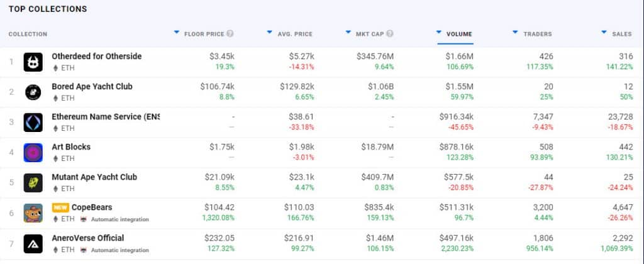Open the AneroVerse Official collection link
644x264 pixels.
tap(88, 238)
